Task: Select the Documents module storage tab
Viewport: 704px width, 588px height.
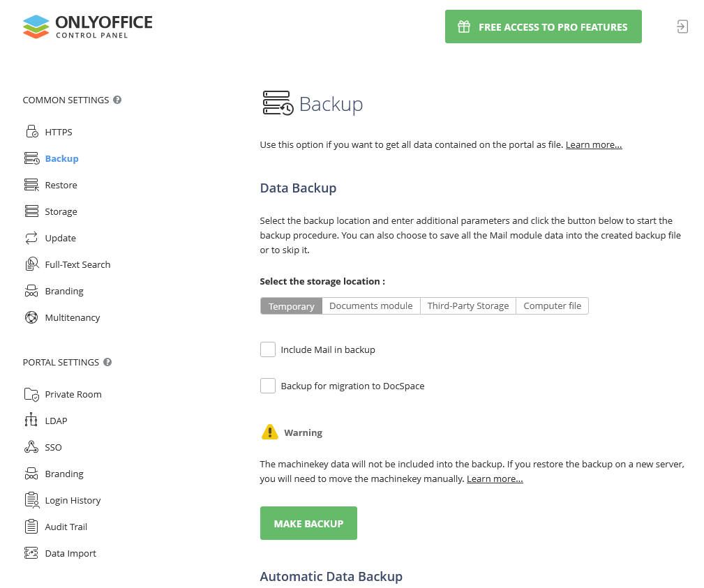Action: coord(370,306)
